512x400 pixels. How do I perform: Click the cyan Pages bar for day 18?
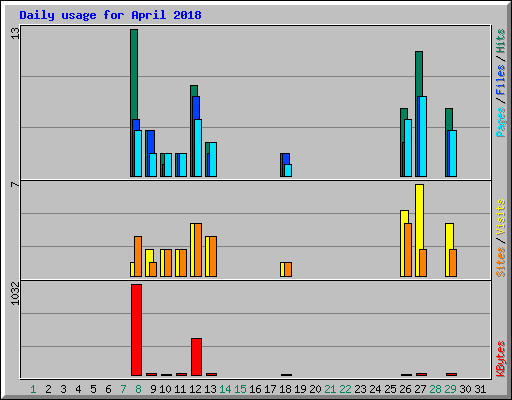click(x=288, y=170)
